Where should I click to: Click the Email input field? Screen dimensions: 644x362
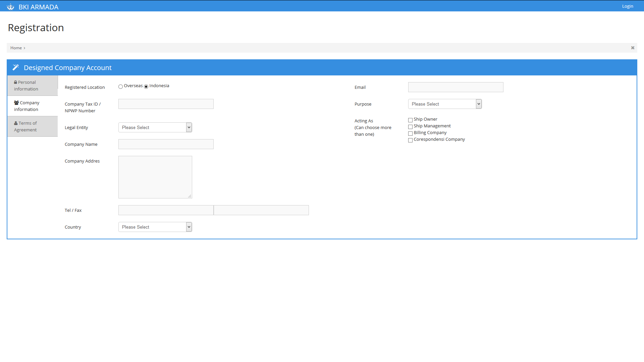[x=455, y=87]
